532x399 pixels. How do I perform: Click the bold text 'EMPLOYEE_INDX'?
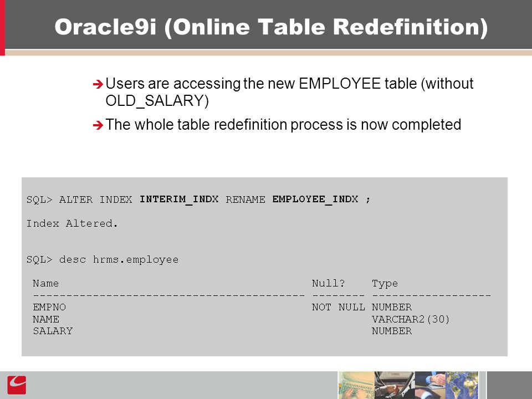pos(315,199)
